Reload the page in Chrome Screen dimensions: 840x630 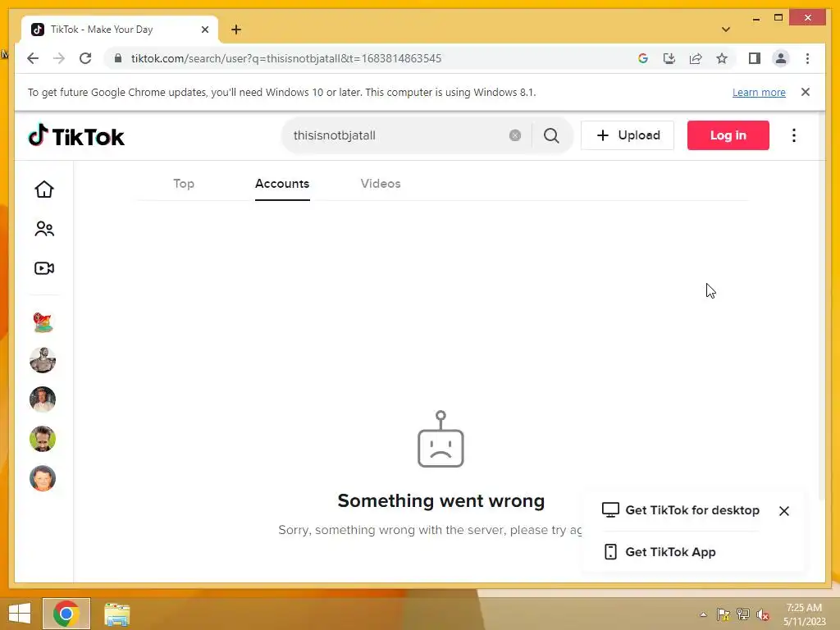pyautogui.click(x=85, y=58)
